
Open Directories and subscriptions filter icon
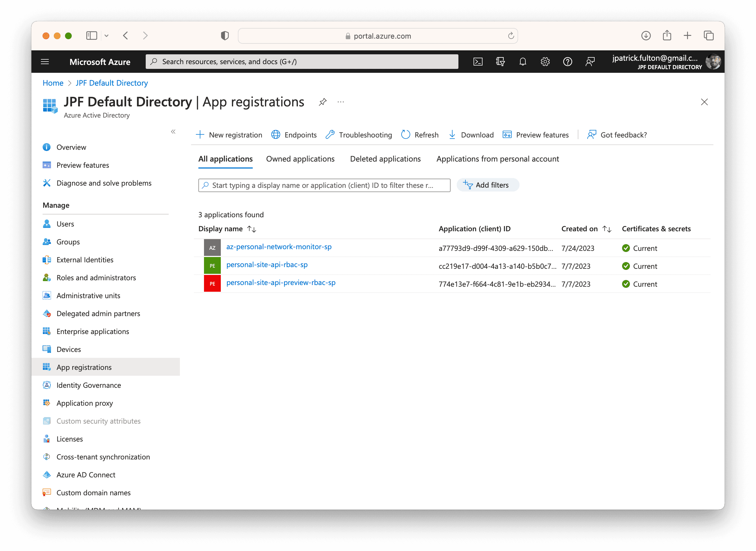coord(500,62)
